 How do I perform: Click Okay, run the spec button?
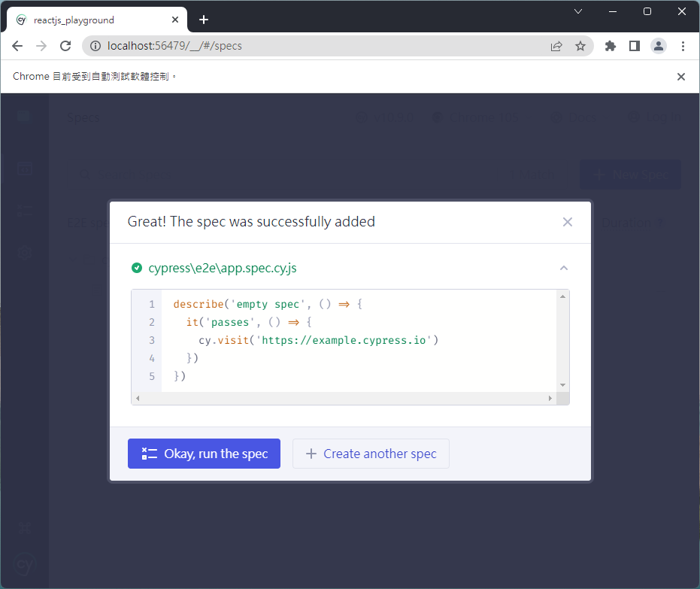pos(204,454)
